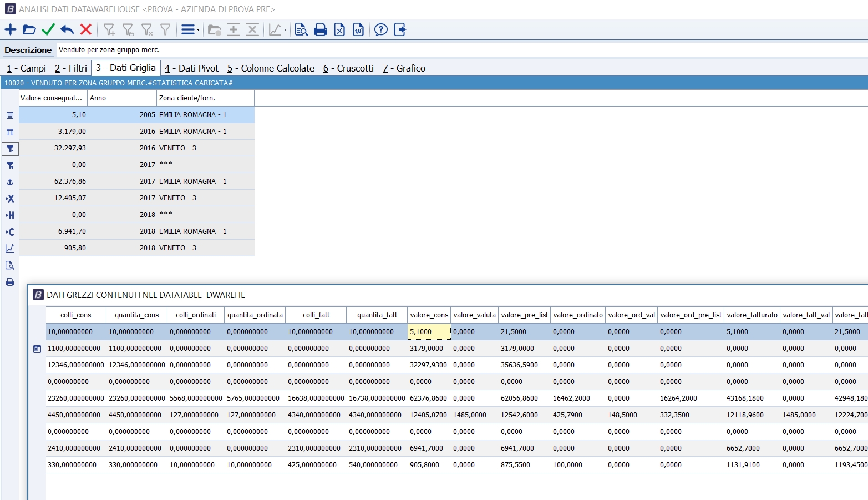Viewport: 868px width, 500px height.
Task: Switch to the Dati Pivot tab
Action: (x=192, y=68)
